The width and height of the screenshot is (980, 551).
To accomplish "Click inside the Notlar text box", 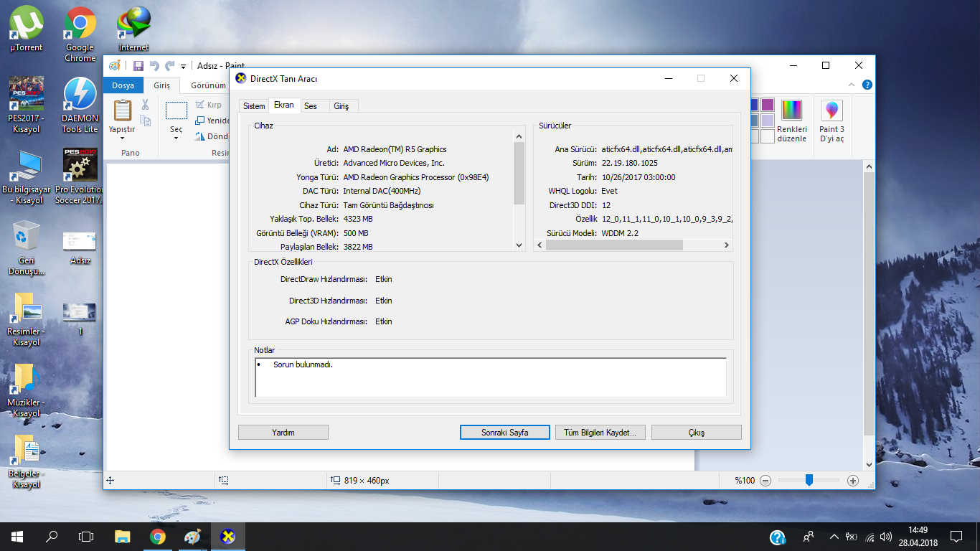I will pos(491,377).
